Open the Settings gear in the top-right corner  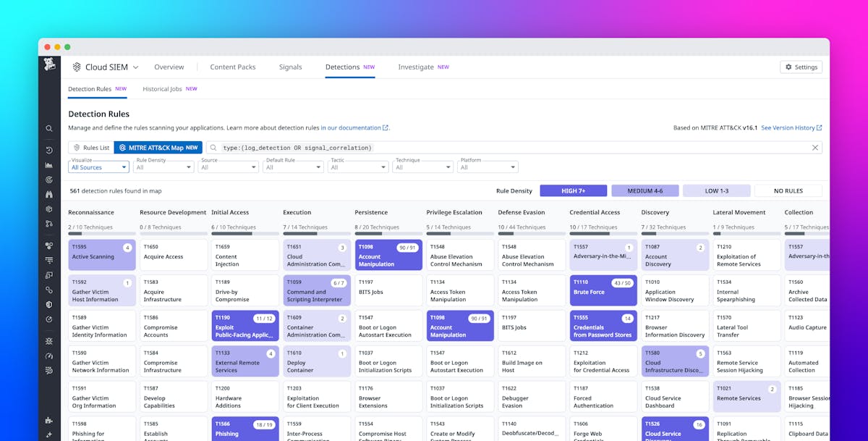click(x=801, y=67)
